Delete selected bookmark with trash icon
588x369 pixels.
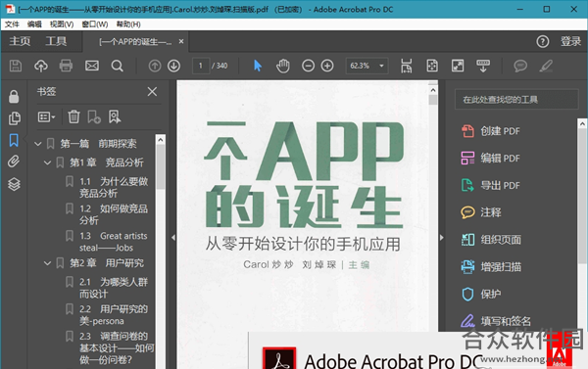[x=73, y=116]
